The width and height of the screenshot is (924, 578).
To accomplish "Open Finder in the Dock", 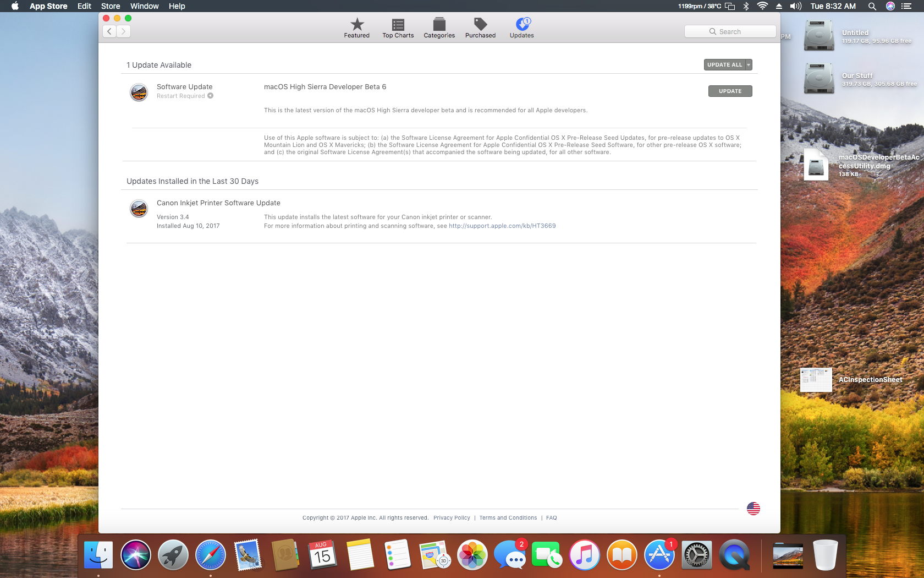I will point(98,554).
